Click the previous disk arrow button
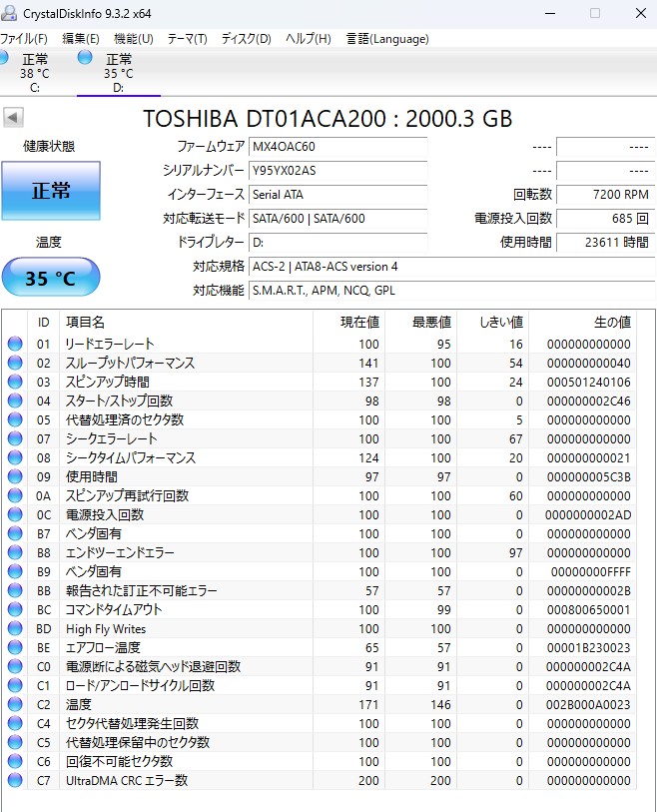657x812 pixels. (x=13, y=117)
